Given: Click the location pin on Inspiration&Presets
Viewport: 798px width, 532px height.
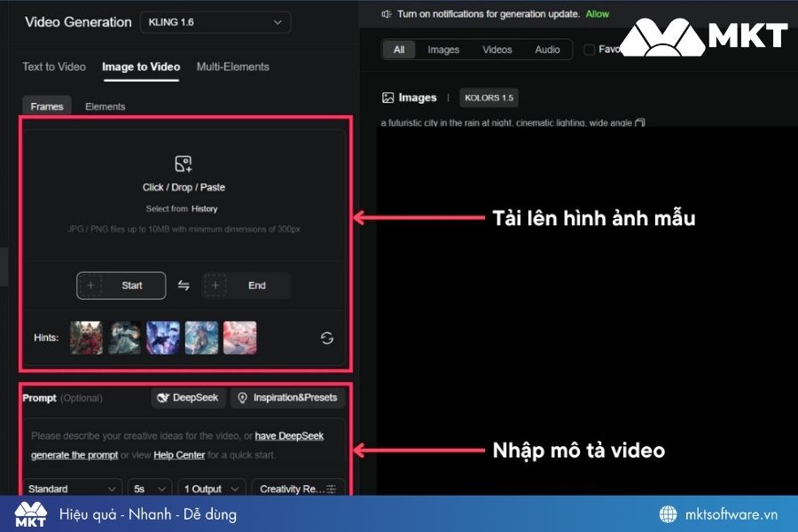Looking at the screenshot, I should pyautogui.click(x=241, y=398).
